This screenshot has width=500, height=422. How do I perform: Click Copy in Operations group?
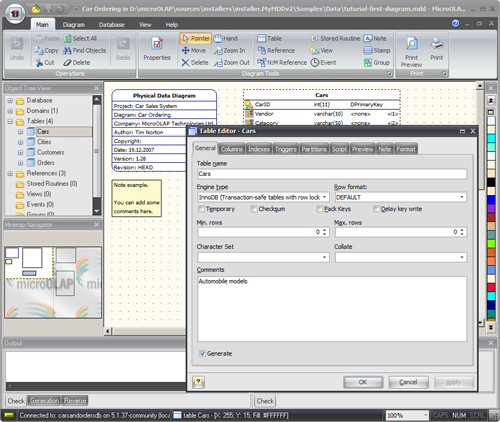[x=47, y=51]
